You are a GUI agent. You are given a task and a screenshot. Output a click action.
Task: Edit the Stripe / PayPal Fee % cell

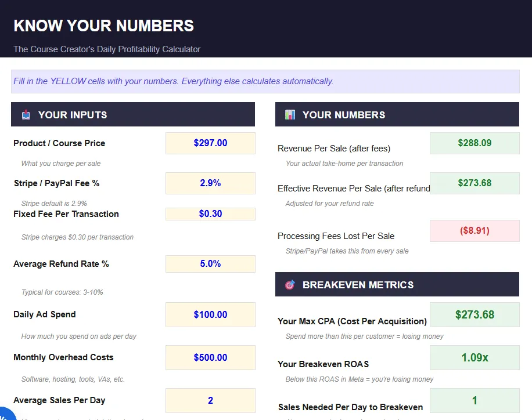tap(210, 183)
